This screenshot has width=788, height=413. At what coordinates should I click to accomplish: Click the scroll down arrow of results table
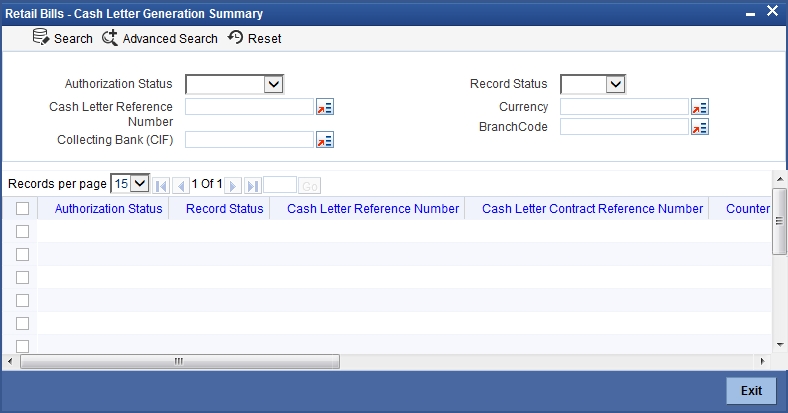(x=780, y=345)
